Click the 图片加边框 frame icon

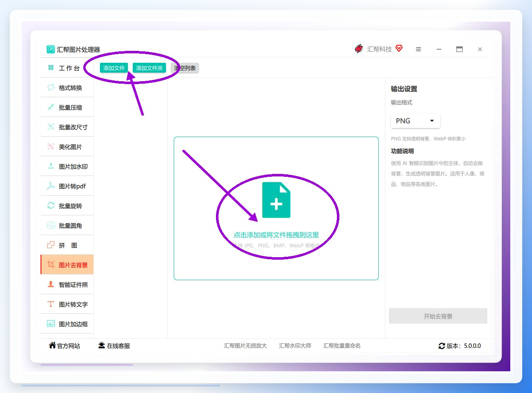[51, 324]
